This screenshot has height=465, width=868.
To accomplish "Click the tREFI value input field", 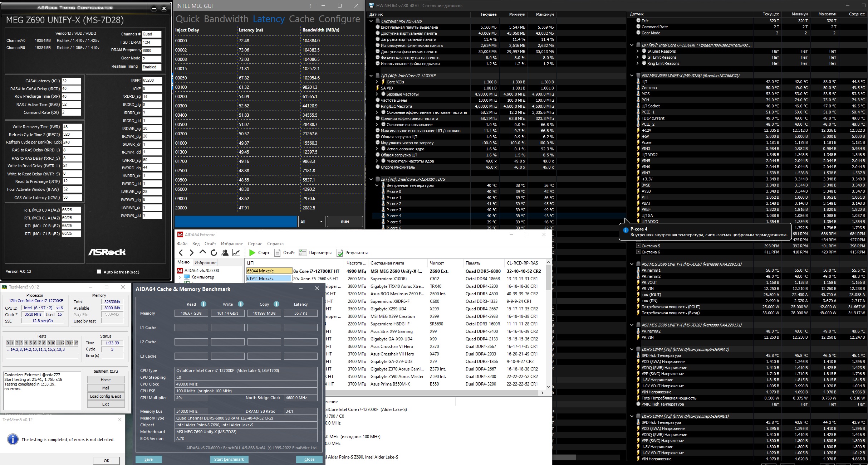I will click(x=152, y=81).
